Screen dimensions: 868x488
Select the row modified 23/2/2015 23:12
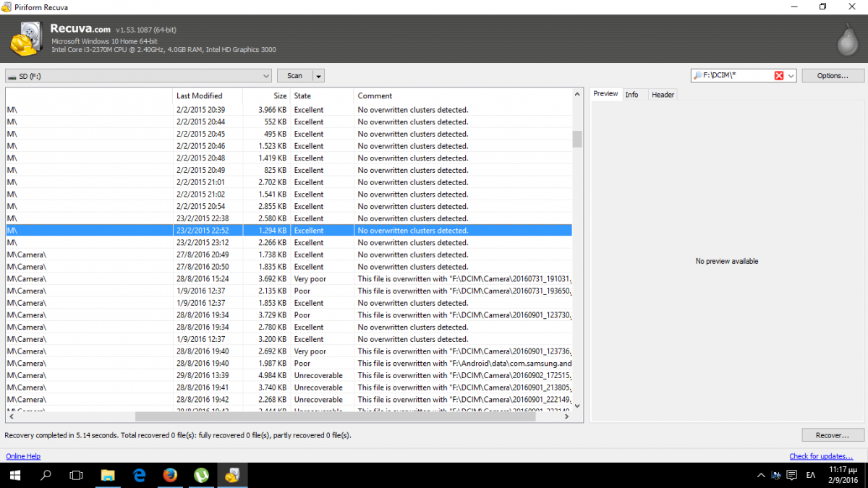point(289,243)
